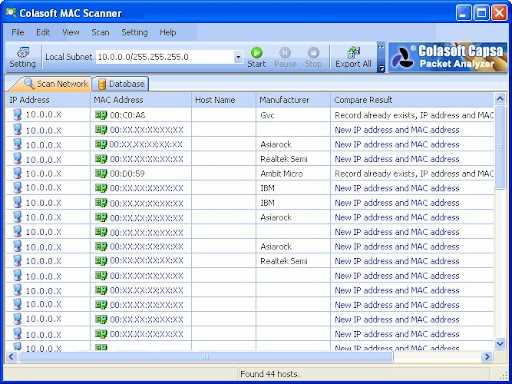The image size is (512, 384).
Task: Click the vertical scrollbar up arrow
Action: (x=500, y=99)
